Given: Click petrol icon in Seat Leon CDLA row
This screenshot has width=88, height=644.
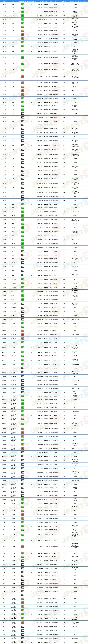Looking at the screenshot, I should coord(23,248).
